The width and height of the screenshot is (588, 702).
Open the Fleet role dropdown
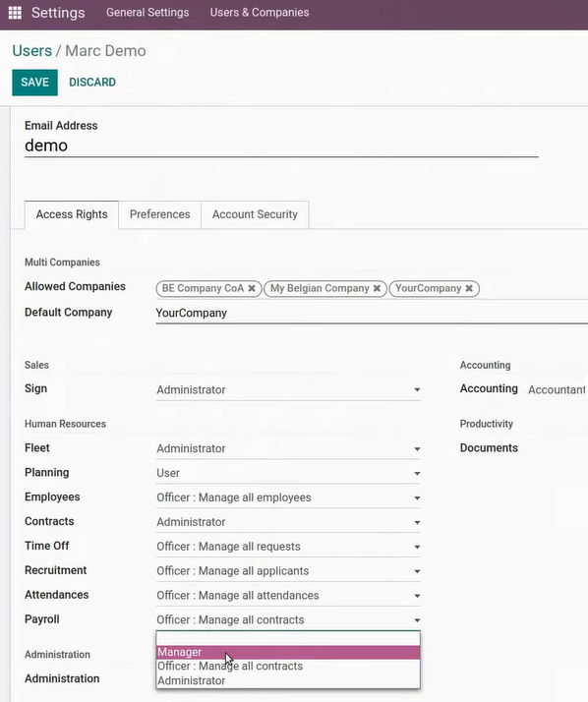click(288, 448)
